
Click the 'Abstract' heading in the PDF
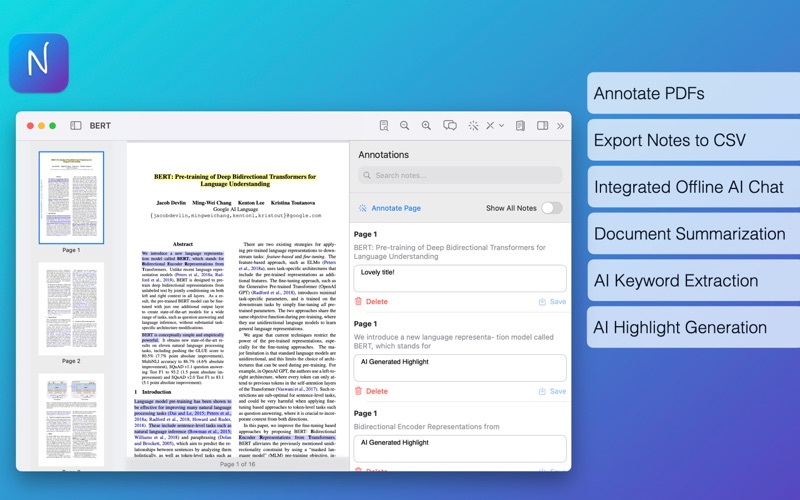tap(183, 244)
